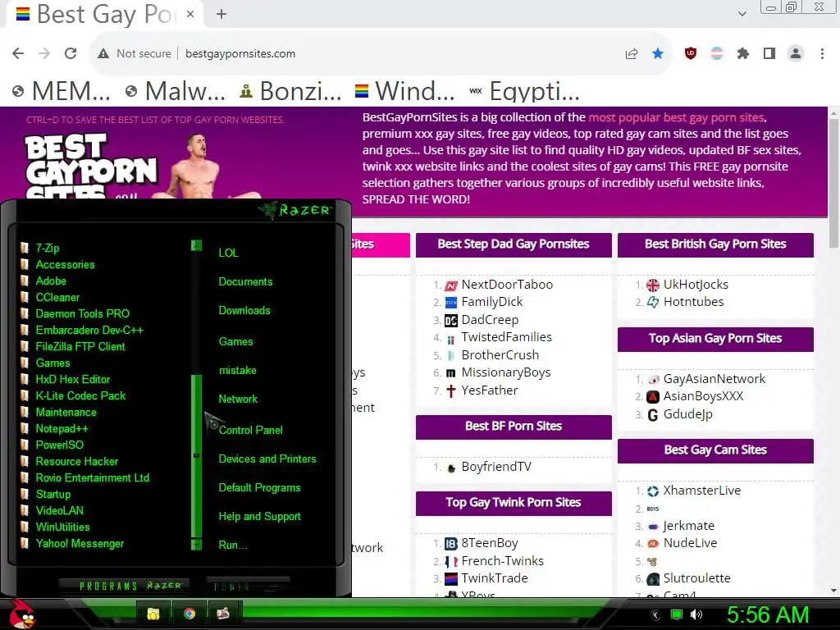Click the browser forward arrow

44,53
